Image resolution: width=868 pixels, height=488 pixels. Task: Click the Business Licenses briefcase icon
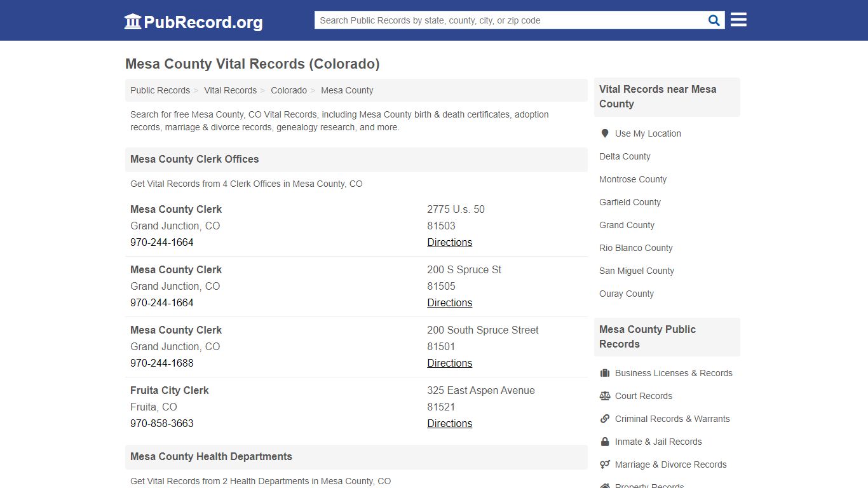coord(605,373)
